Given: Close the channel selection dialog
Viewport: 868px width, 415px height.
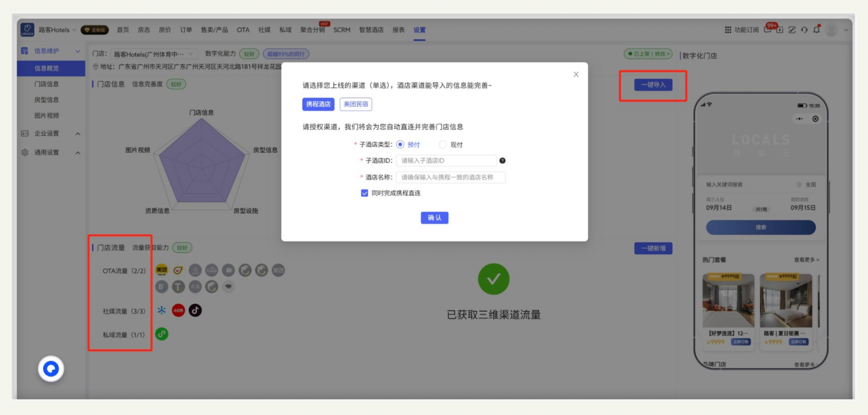Looking at the screenshot, I should pyautogui.click(x=576, y=74).
